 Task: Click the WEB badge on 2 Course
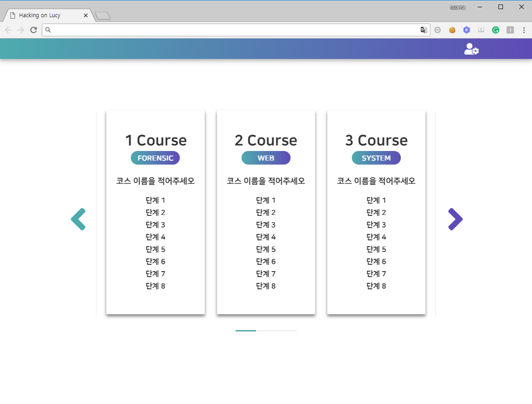click(x=266, y=158)
